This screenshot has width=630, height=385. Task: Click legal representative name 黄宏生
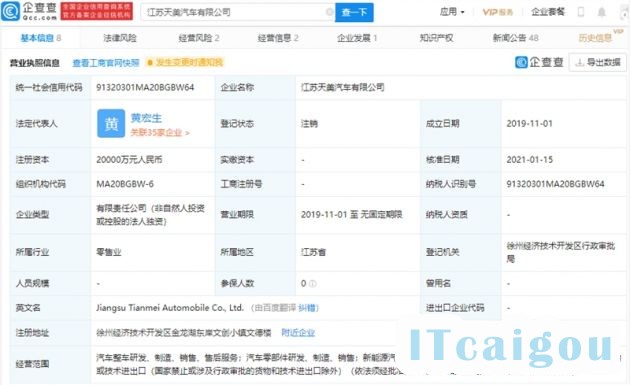tap(146, 118)
